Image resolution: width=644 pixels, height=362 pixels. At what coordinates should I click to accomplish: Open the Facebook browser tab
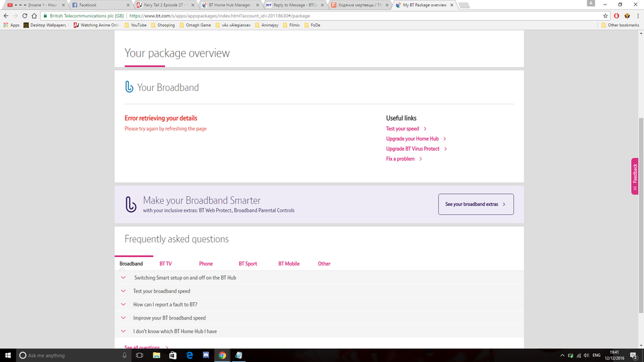(x=100, y=5)
